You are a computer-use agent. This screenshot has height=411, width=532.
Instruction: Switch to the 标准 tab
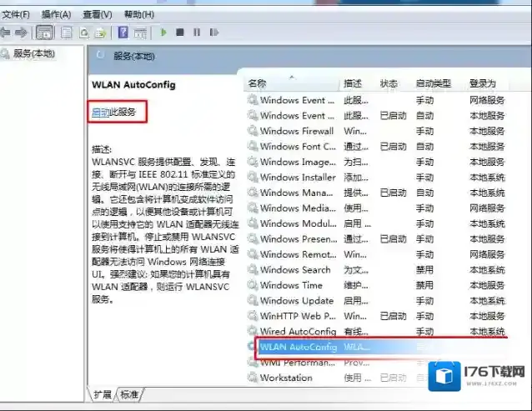[x=129, y=394]
